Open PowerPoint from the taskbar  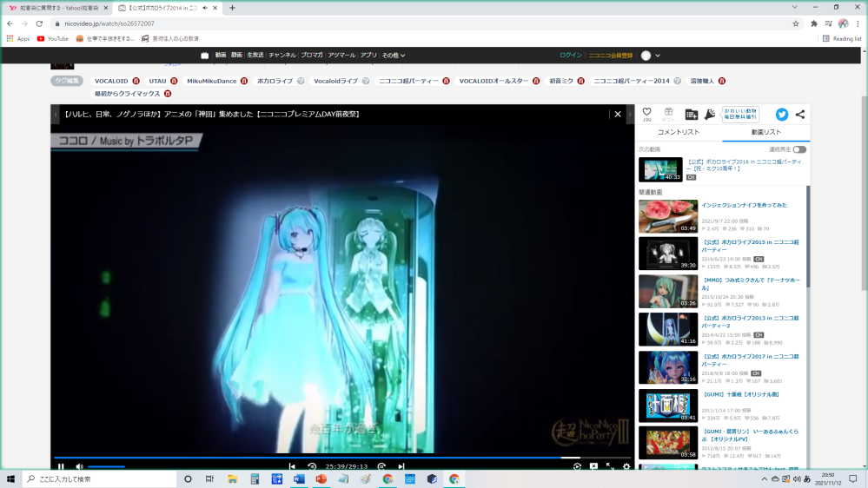click(x=321, y=479)
